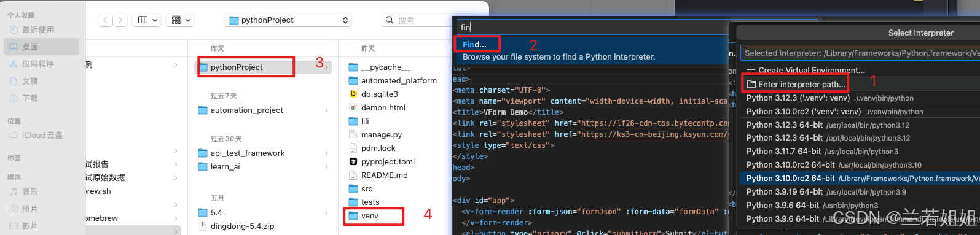The height and width of the screenshot is (235, 980).
Task: Select Python 3.9.19 64-bit interpreter
Action: pos(860,192)
